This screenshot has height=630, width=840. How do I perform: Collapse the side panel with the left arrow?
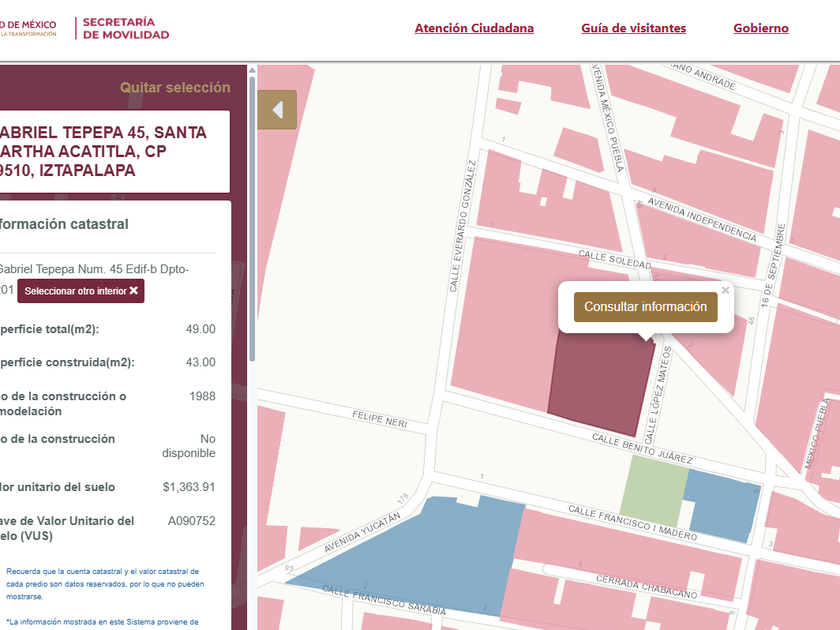(277, 110)
